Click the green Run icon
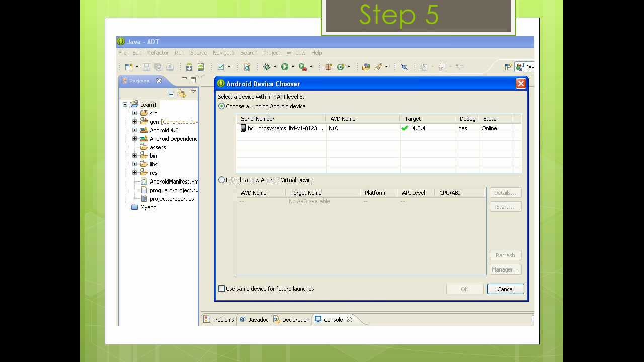This screenshot has height=362, width=644. click(x=285, y=67)
